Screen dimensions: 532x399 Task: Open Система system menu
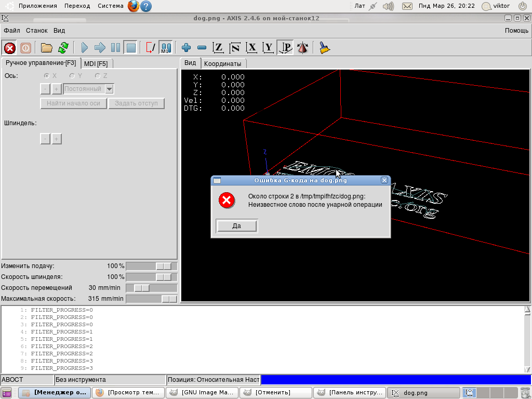[x=111, y=6]
